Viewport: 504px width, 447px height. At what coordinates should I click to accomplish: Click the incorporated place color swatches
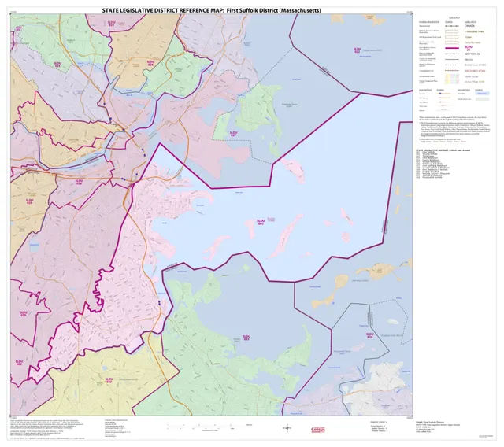click(x=451, y=79)
